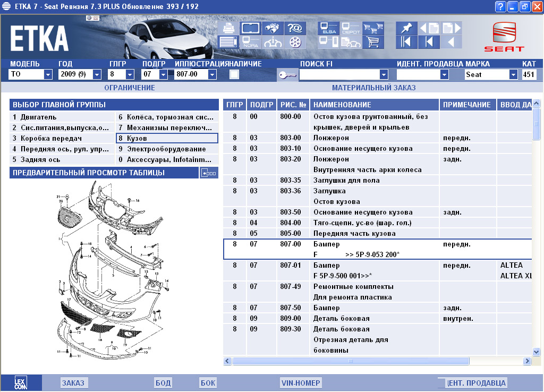The height and width of the screenshot is (392, 544).
Task: Select group 6 Колёса, тормозная сис...
Action: click(167, 117)
